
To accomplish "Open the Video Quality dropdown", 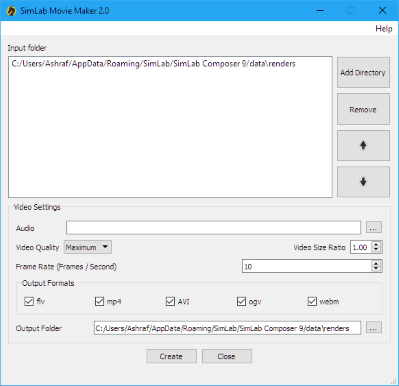I will pyautogui.click(x=88, y=247).
